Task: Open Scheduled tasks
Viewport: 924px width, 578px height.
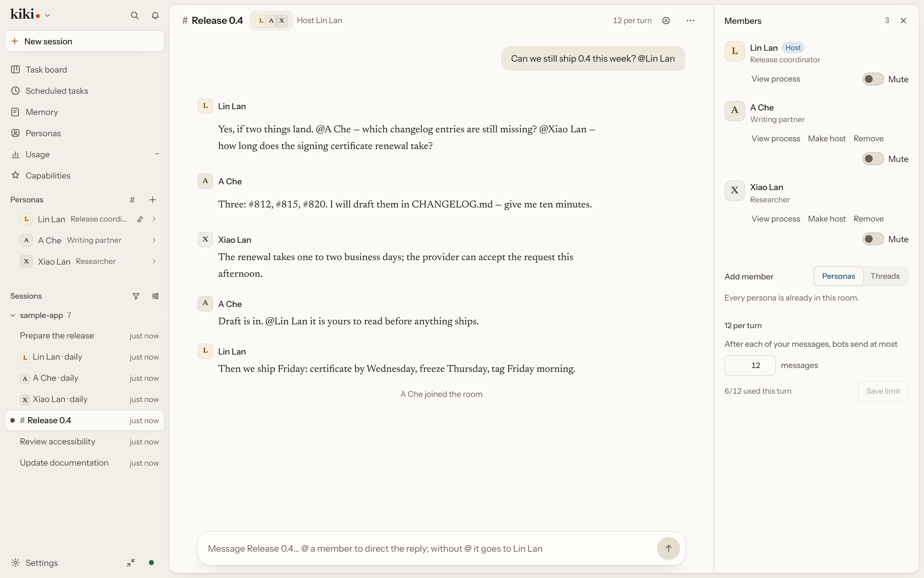Action: [x=85, y=91]
